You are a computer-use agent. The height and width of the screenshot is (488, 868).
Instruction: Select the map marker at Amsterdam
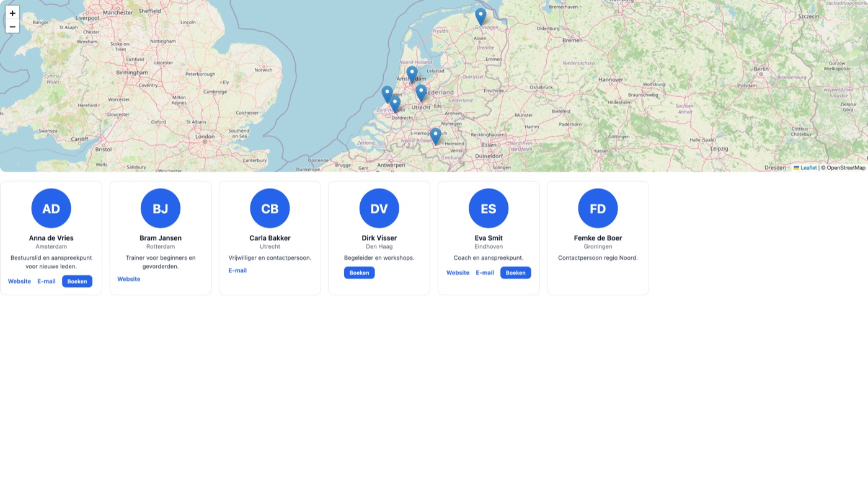point(412,74)
